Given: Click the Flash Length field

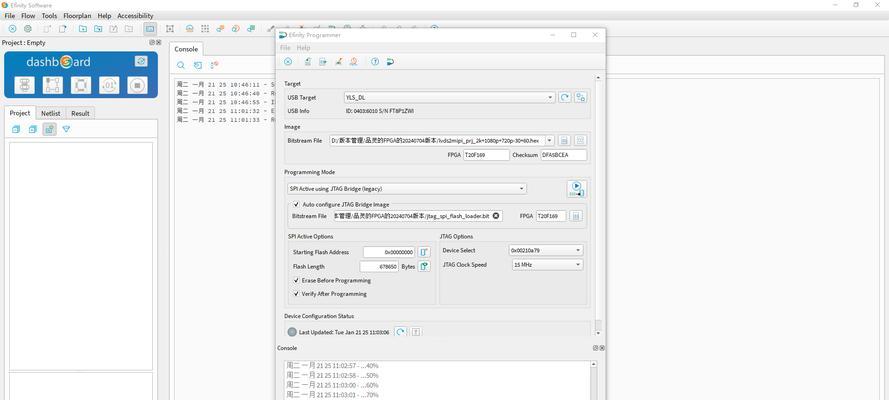Looking at the screenshot, I should pyautogui.click(x=379, y=266).
